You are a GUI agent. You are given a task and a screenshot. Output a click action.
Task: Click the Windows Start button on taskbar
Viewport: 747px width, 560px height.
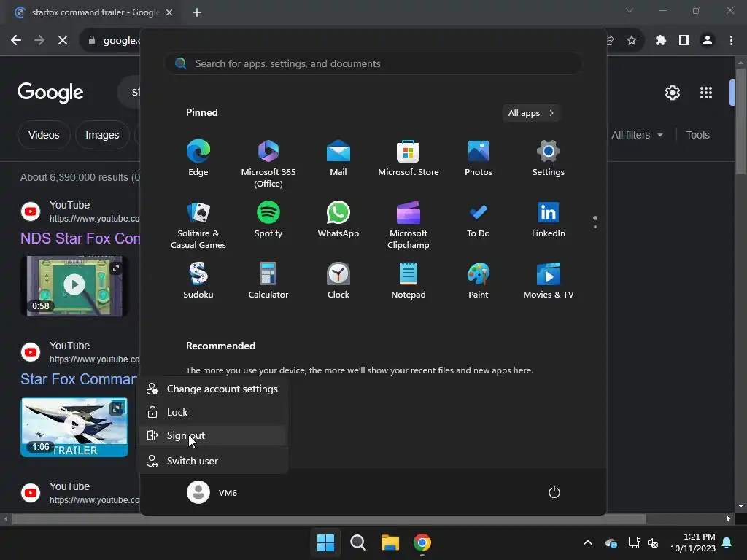point(326,542)
